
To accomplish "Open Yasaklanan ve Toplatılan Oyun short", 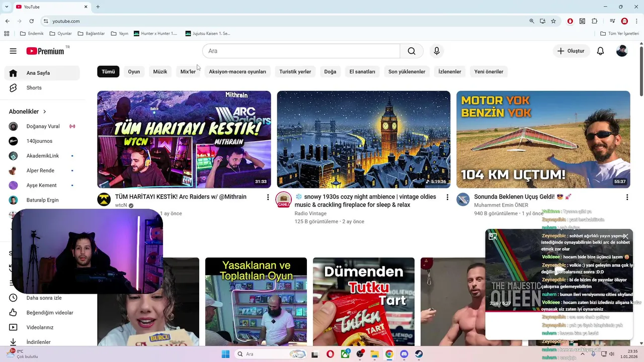I will (256, 302).
